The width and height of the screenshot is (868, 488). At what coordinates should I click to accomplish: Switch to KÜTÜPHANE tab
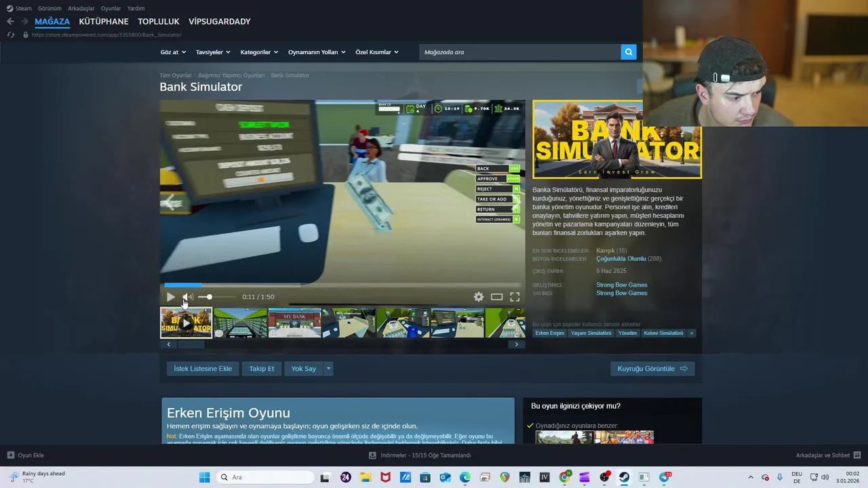[x=104, y=22]
